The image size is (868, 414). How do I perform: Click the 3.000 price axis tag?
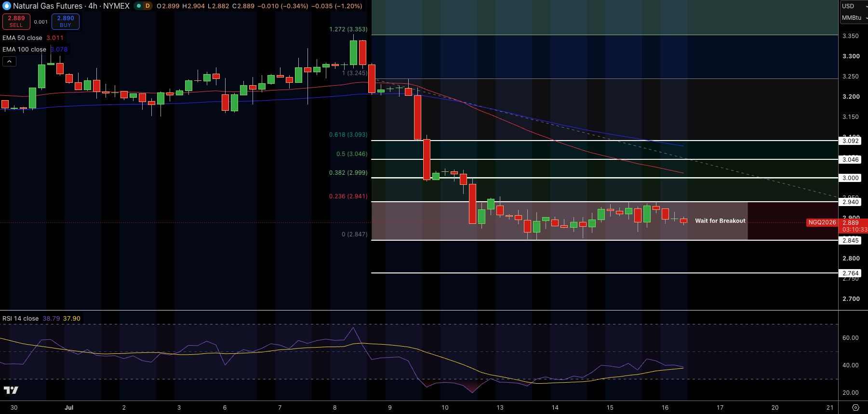851,178
